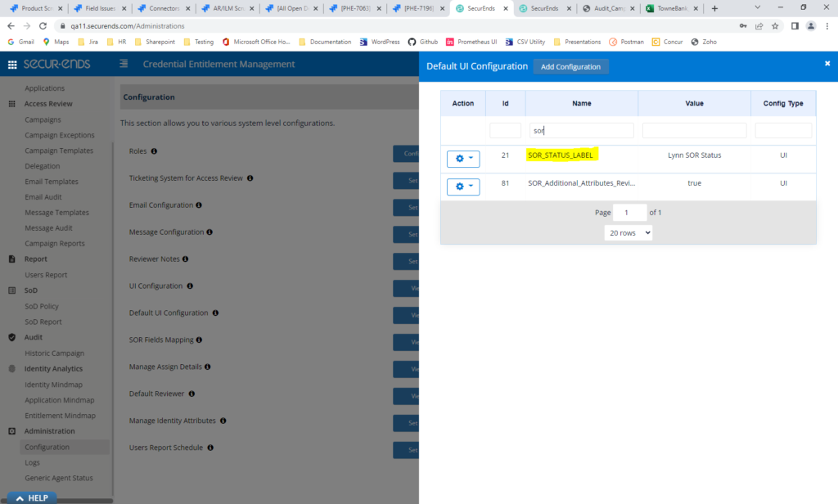Click the info icon next to Roles
This screenshot has width=838, height=504.
154,151
